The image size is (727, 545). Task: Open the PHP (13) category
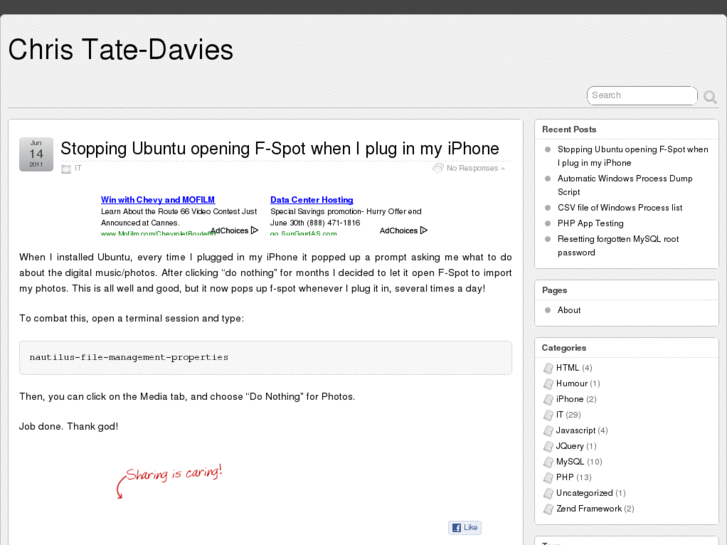[x=565, y=477]
